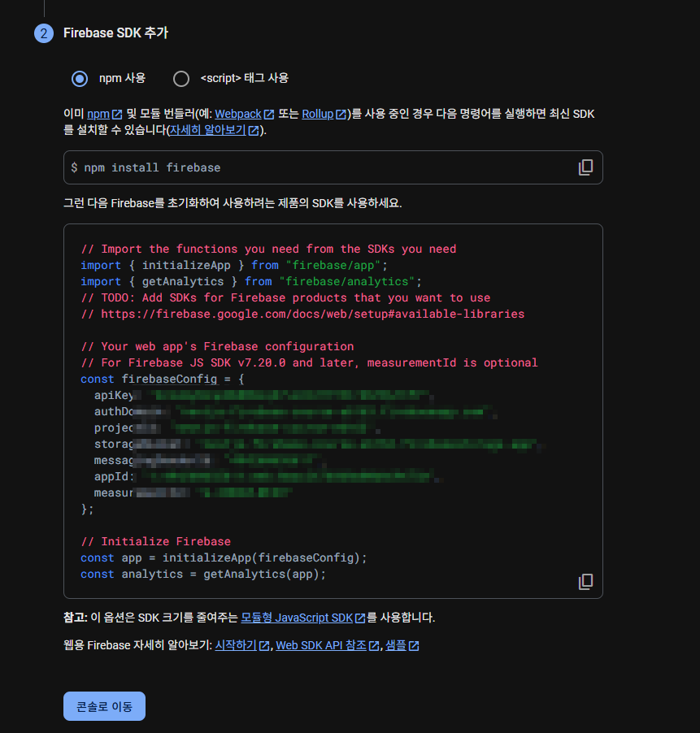Select the npm 사용 radio button
This screenshot has height=733, width=700.
80,79
